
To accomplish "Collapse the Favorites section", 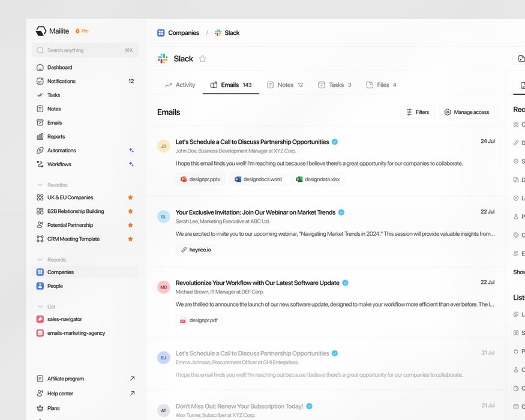I will 40,185.
